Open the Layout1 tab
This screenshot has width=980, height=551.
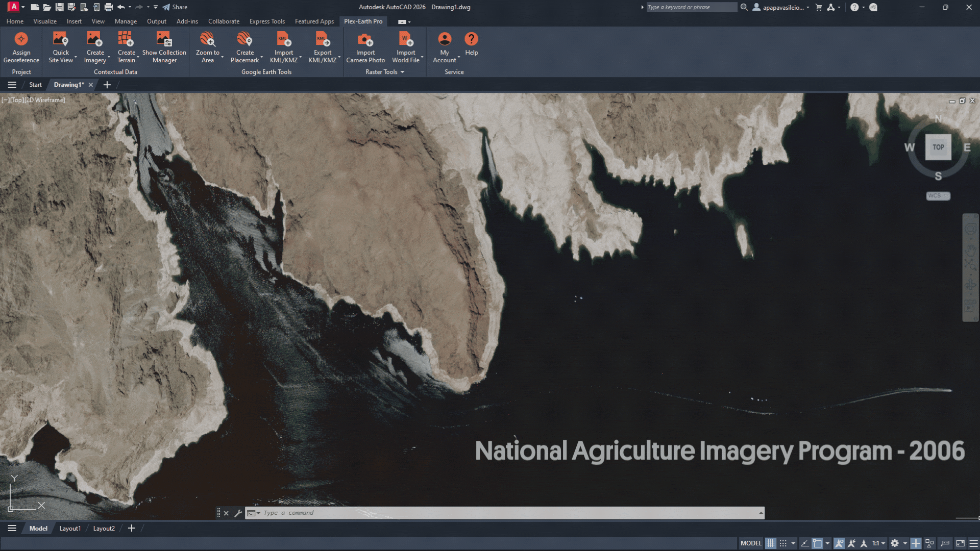(x=70, y=529)
